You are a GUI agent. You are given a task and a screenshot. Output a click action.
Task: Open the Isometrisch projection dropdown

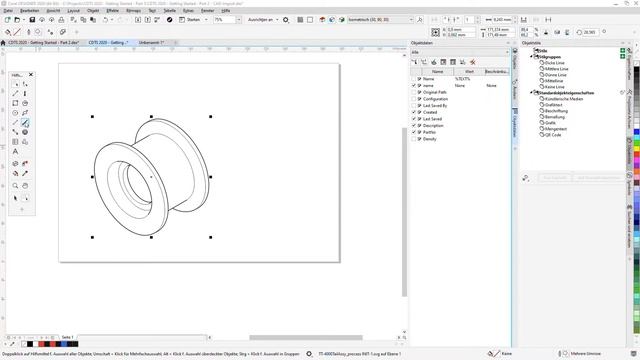411,20
